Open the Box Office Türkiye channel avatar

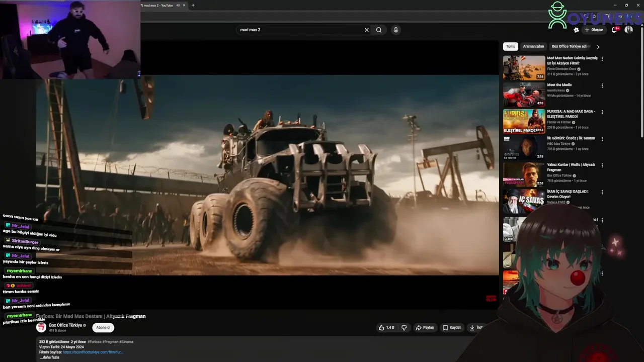pyautogui.click(x=41, y=327)
